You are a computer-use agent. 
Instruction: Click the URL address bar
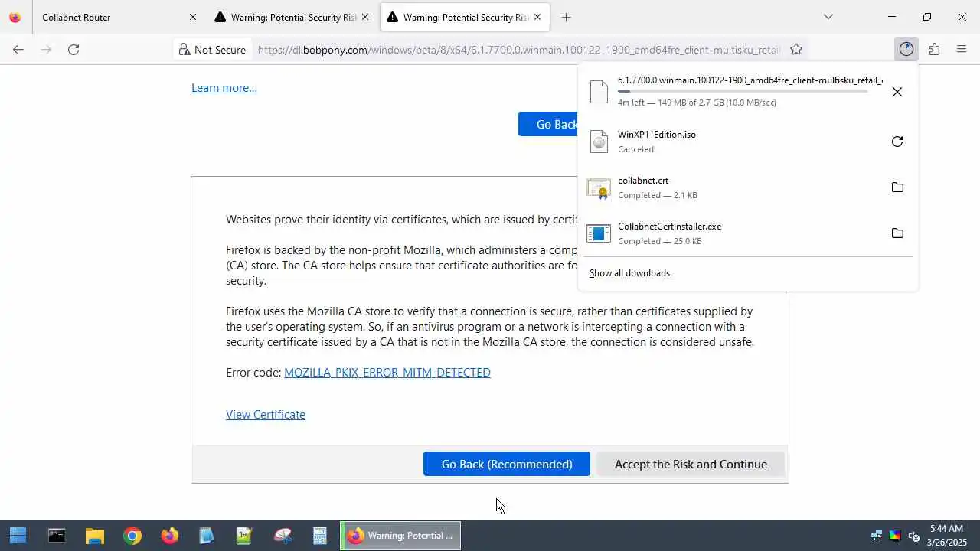(x=518, y=50)
